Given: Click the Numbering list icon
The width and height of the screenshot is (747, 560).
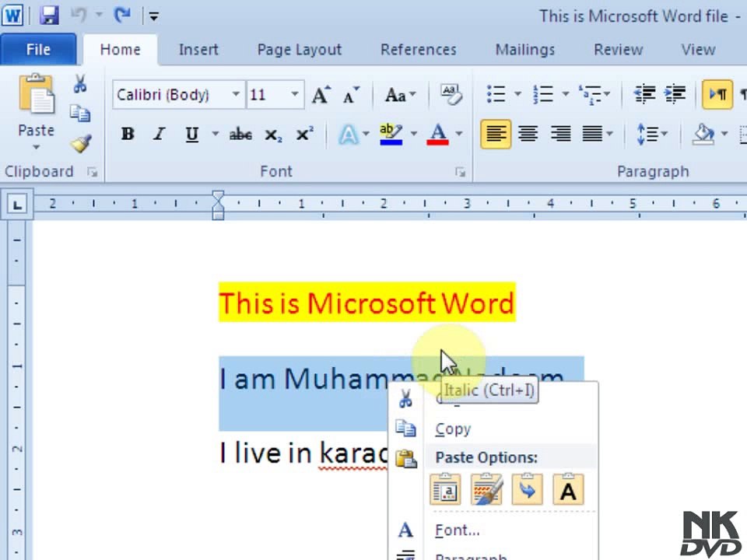Looking at the screenshot, I should (543, 94).
